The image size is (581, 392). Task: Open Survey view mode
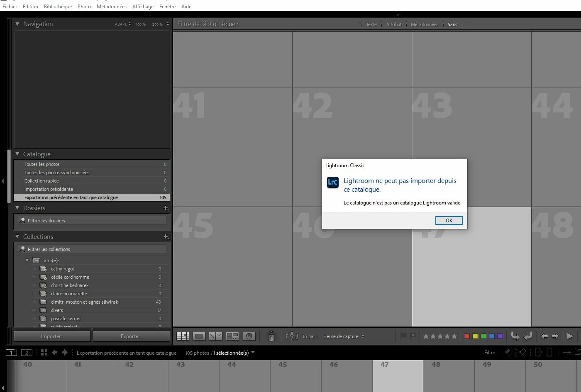point(232,336)
